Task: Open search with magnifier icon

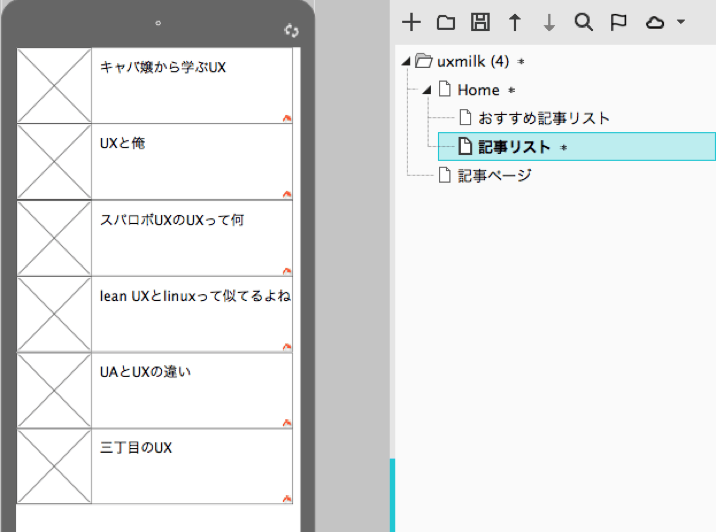Action: pos(584,22)
